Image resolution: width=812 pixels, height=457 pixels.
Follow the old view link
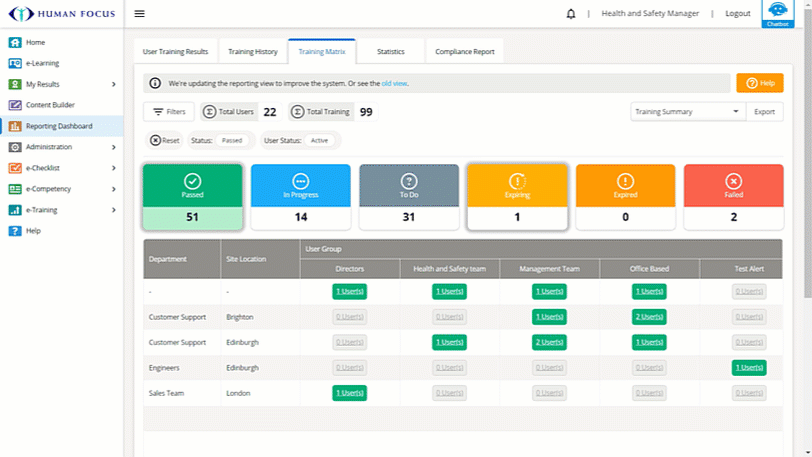pyautogui.click(x=395, y=83)
